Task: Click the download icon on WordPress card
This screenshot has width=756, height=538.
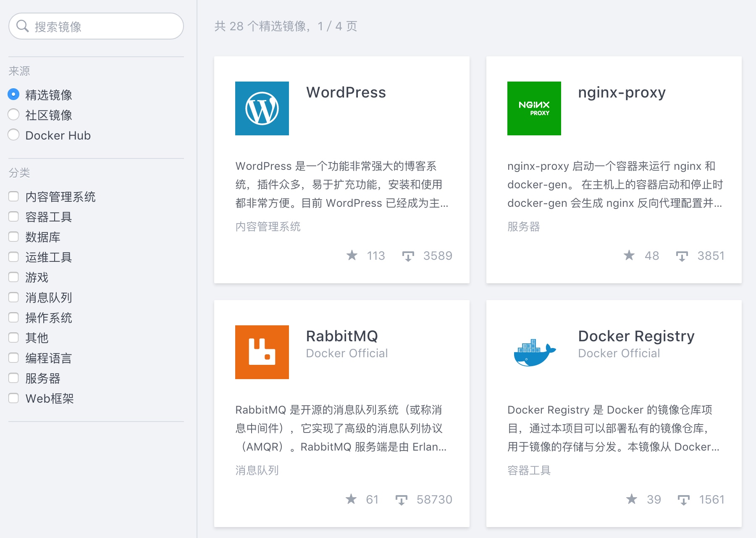Action: pos(408,256)
